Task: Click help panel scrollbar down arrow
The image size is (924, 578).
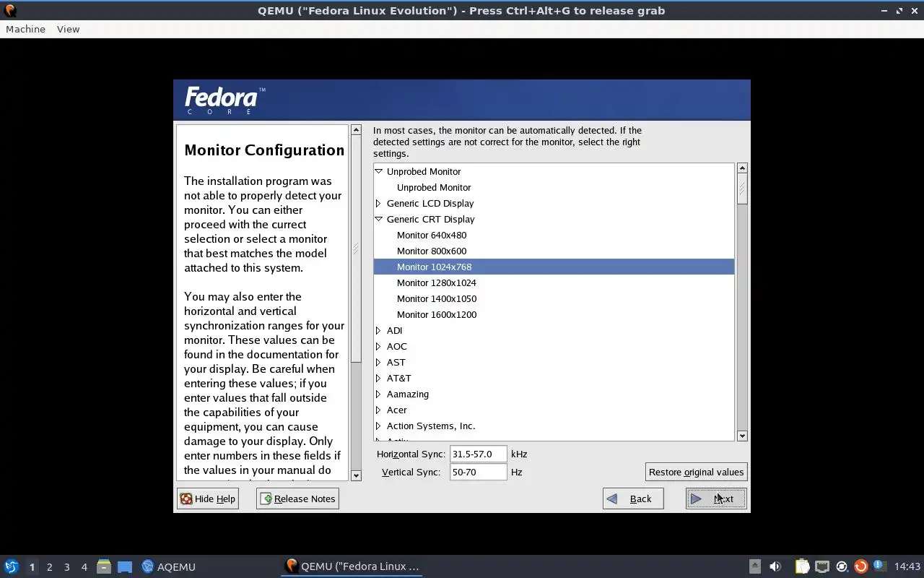Action: [356, 475]
